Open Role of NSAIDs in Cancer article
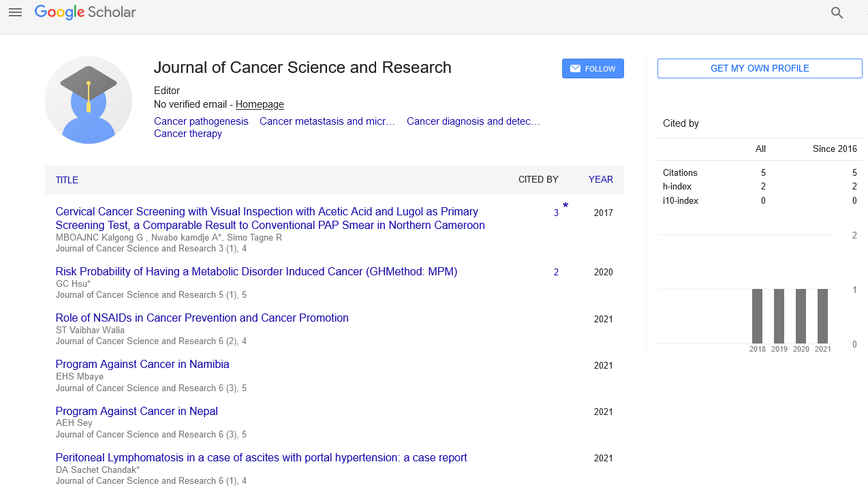This screenshot has height=492, width=868. [x=202, y=318]
